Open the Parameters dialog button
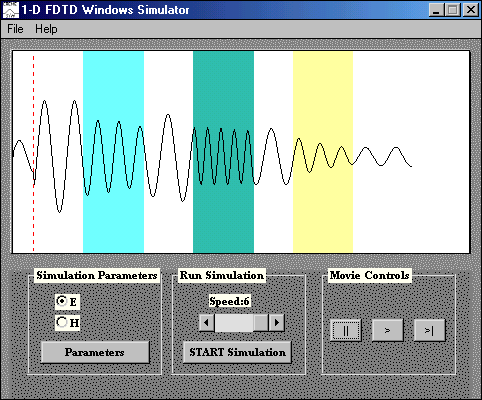Screen dimensions: 482x400 (x=95, y=352)
